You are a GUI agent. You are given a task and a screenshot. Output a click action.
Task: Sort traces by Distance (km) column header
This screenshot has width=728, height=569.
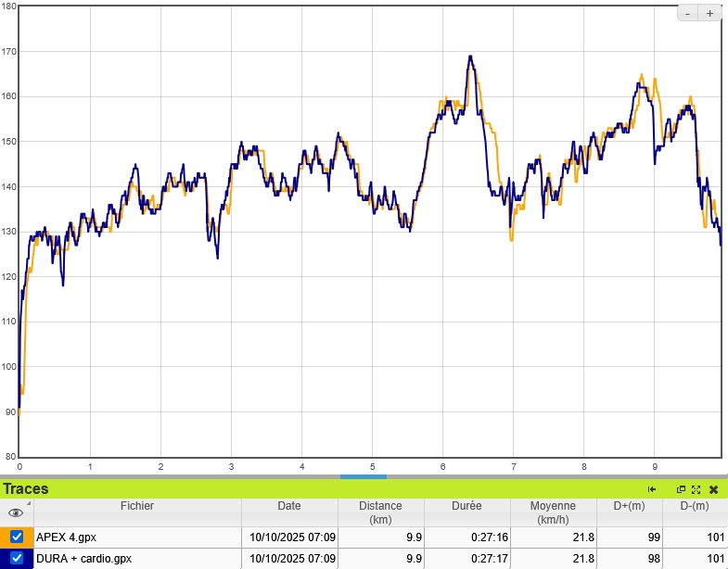click(x=380, y=512)
